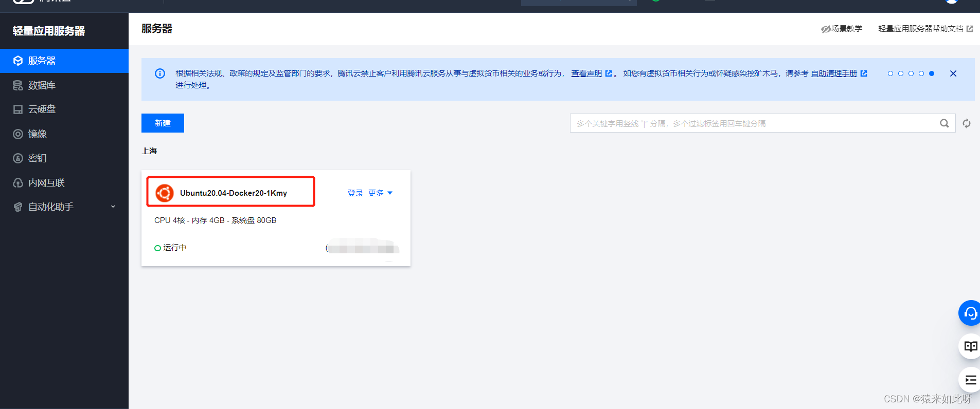
Task: Open server Ubuntu20.04-Docker20-1Kmy details
Action: 234,193
